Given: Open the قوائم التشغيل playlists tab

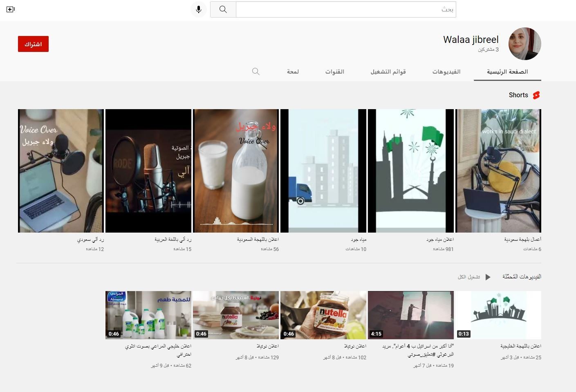Looking at the screenshot, I should pyautogui.click(x=388, y=72).
